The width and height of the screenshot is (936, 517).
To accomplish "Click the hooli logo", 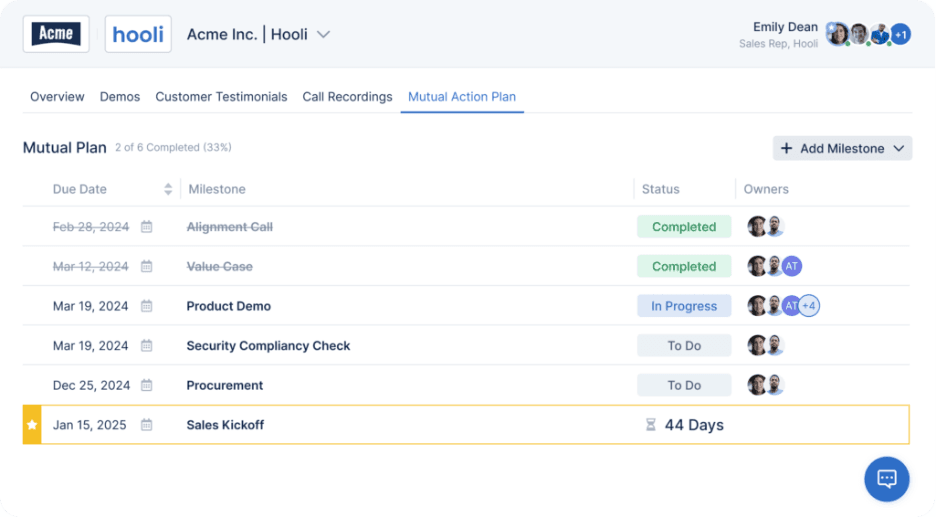I will click(x=138, y=34).
